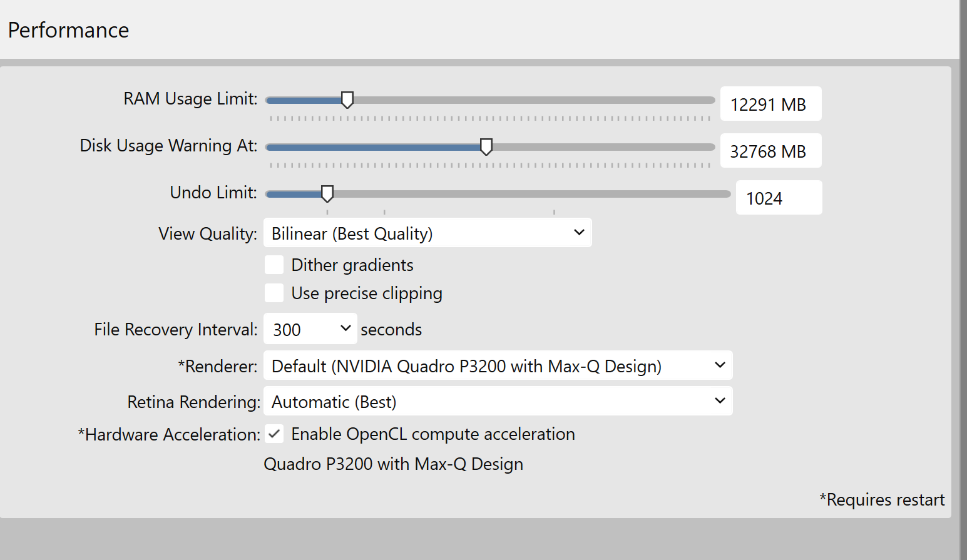
Task: Click the 12291 MB RAM value field
Action: tap(770, 104)
